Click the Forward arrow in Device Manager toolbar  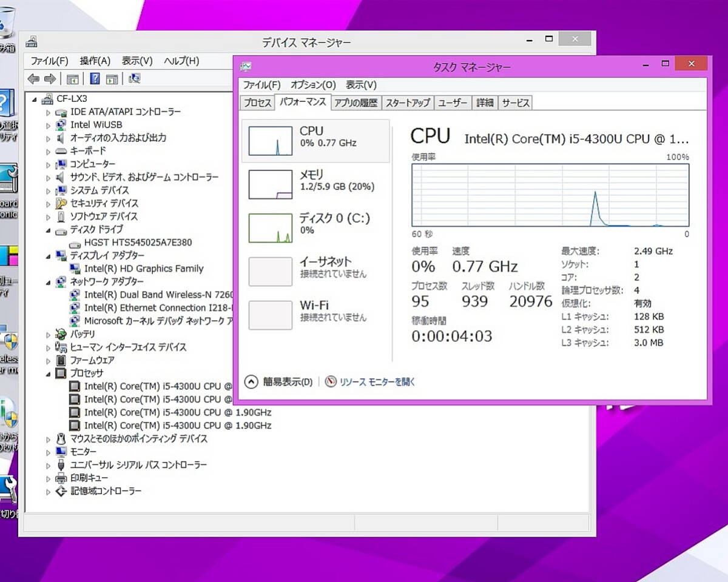(50, 79)
